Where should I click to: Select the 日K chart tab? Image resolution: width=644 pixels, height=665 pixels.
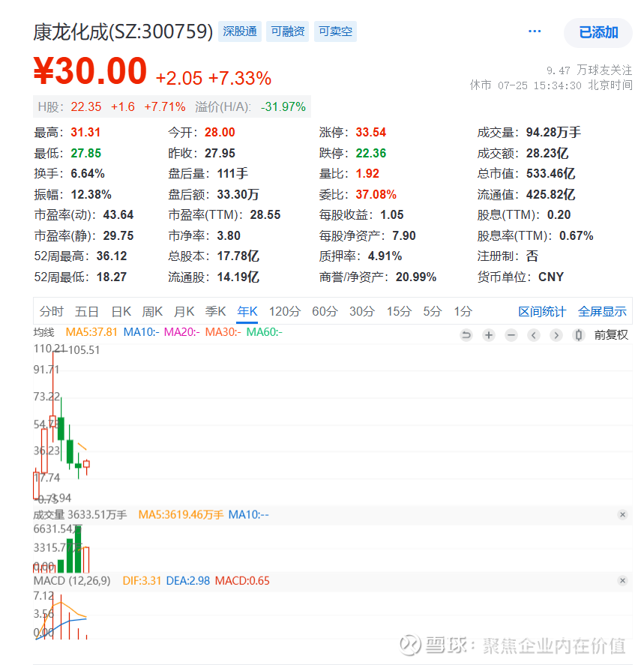click(121, 312)
